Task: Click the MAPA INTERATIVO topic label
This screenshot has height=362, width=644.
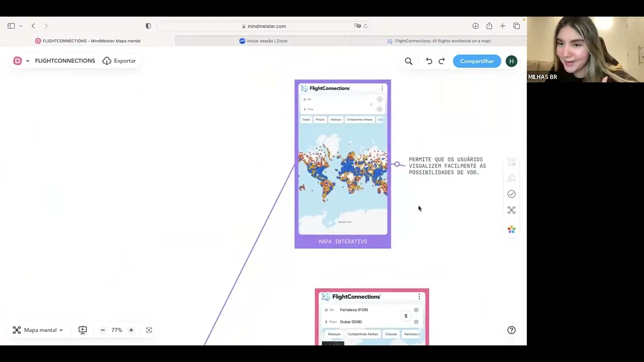Action: click(343, 242)
